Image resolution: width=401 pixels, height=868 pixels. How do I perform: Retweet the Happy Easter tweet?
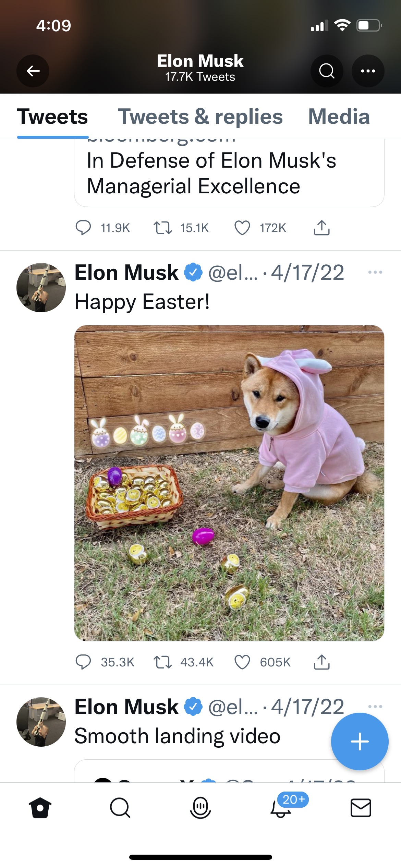pyautogui.click(x=163, y=662)
